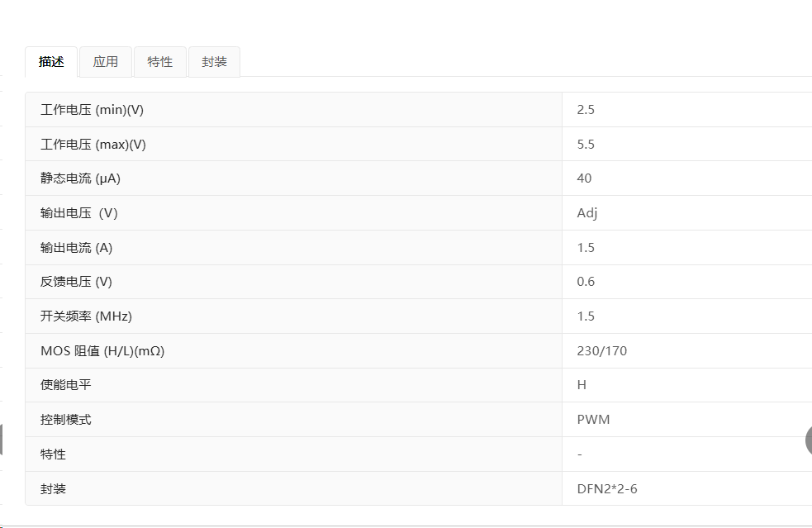Select the PWM control mode value
The image size is (812, 528).
click(x=593, y=419)
